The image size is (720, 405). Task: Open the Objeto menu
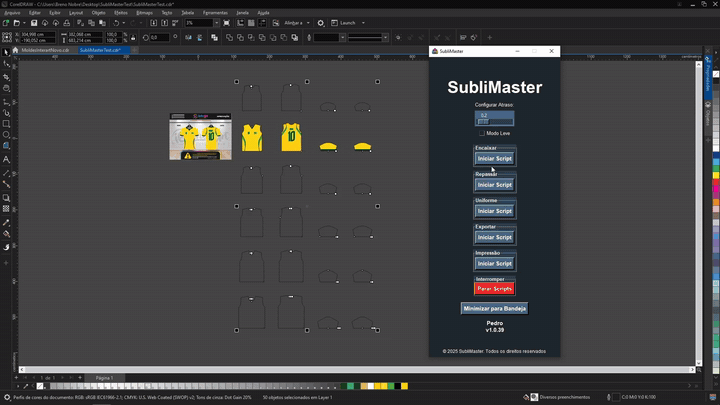click(x=98, y=13)
